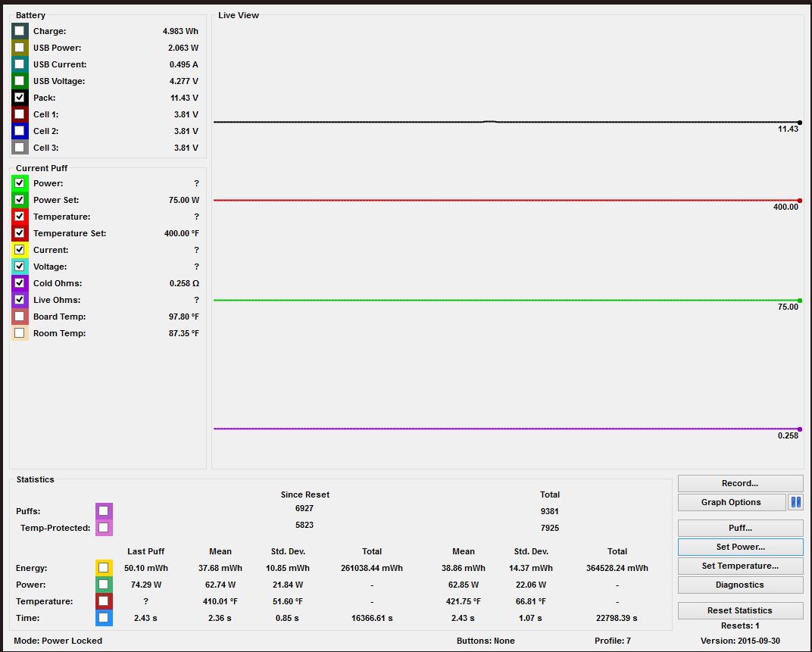Enable the Puffs statistics checkbox
The height and width of the screenshot is (652, 812).
(x=104, y=511)
